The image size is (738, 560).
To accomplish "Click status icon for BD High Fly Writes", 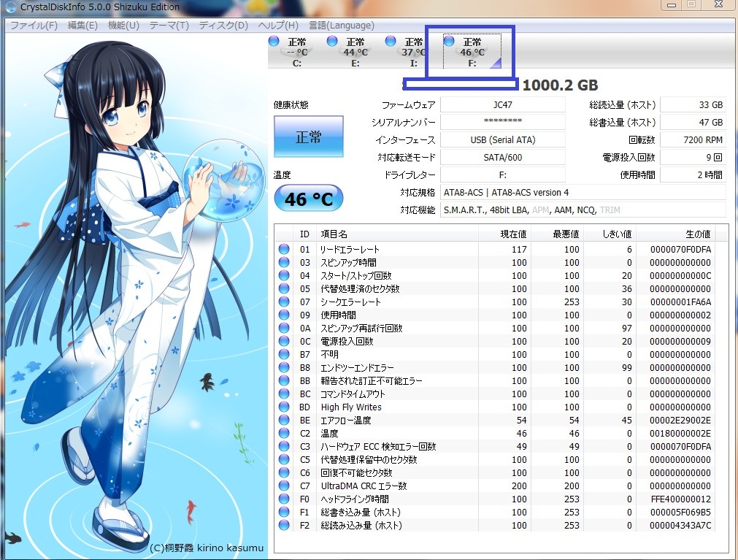I will [284, 407].
